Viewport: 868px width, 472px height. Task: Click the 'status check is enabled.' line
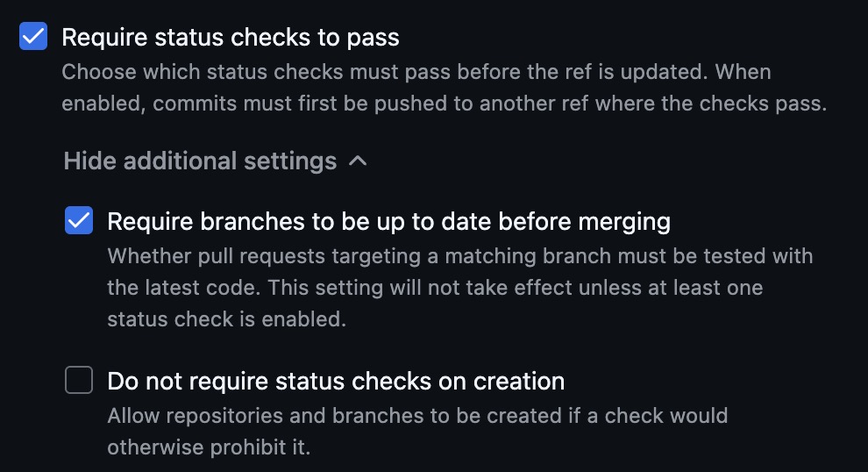[226, 319]
